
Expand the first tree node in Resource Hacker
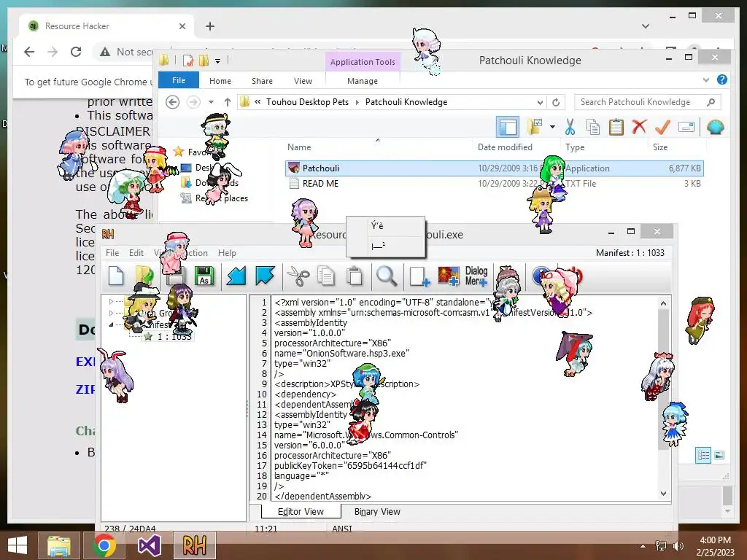(x=111, y=301)
